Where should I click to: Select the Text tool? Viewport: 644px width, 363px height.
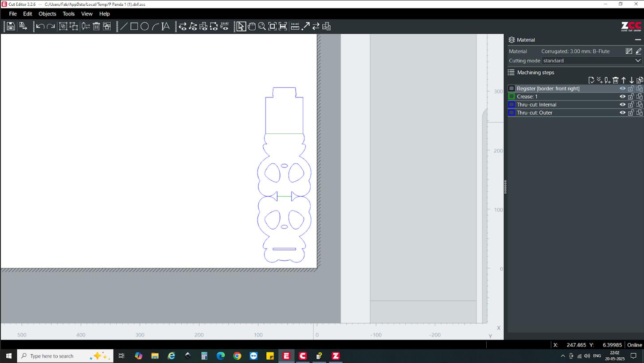coord(165,27)
